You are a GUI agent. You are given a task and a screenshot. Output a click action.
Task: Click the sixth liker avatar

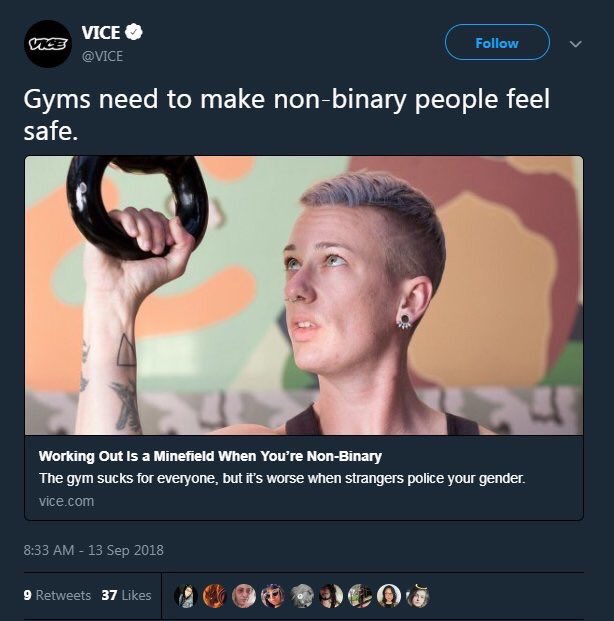click(331, 596)
